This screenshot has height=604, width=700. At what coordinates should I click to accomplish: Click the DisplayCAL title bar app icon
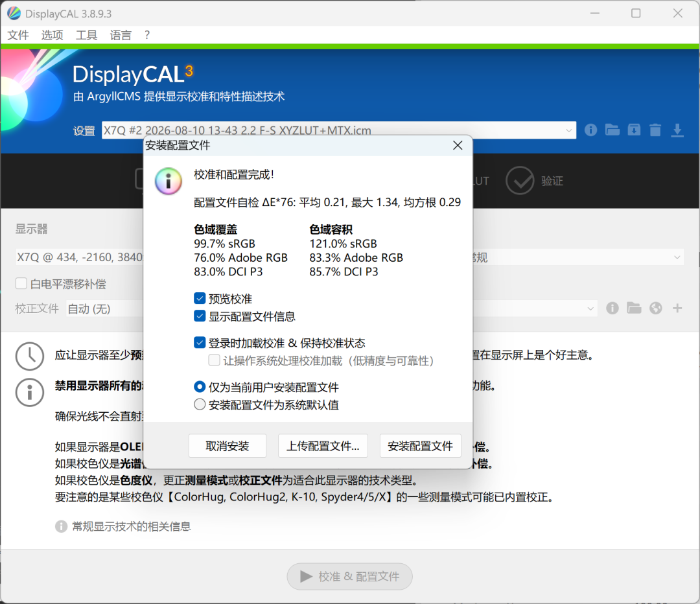point(14,14)
